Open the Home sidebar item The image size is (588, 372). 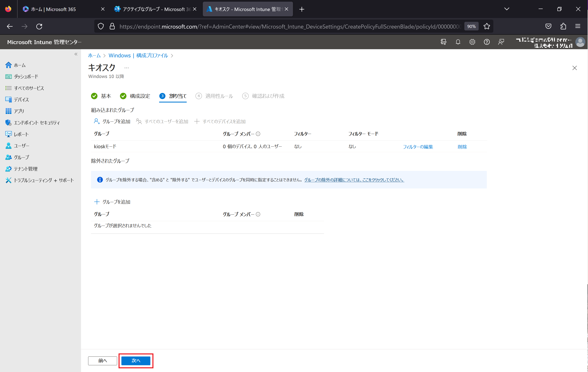click(15, 65)
